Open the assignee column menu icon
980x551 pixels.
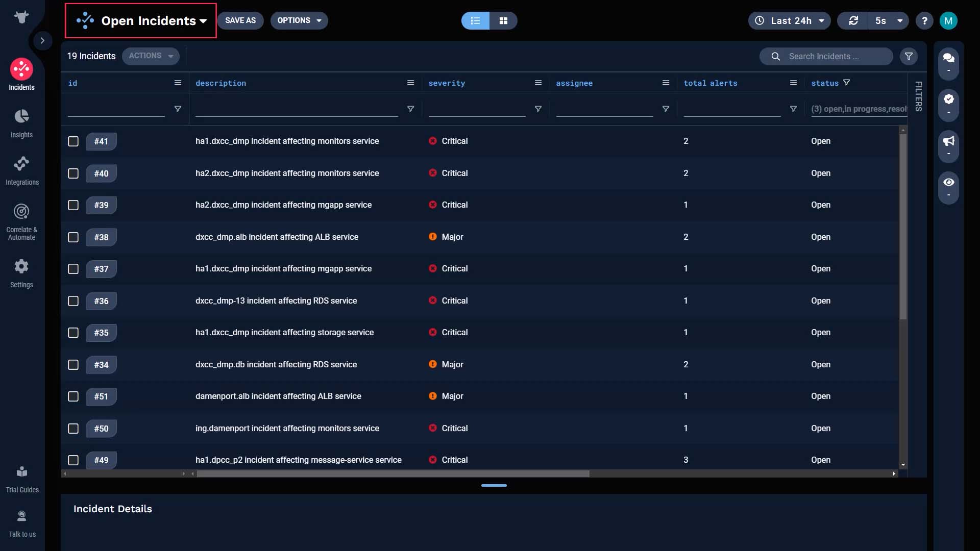tap(666, 83)
